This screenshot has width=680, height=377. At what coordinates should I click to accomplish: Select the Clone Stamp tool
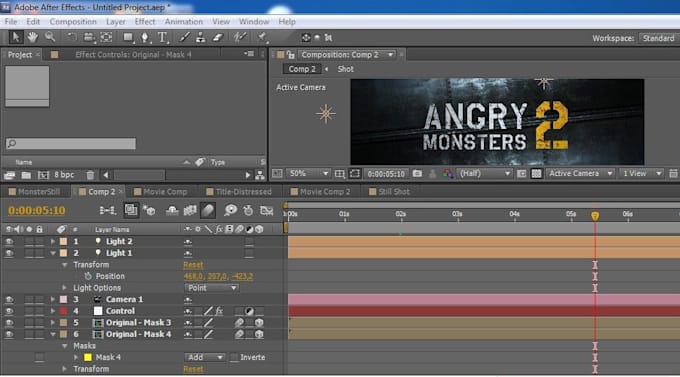pos(200,38)
